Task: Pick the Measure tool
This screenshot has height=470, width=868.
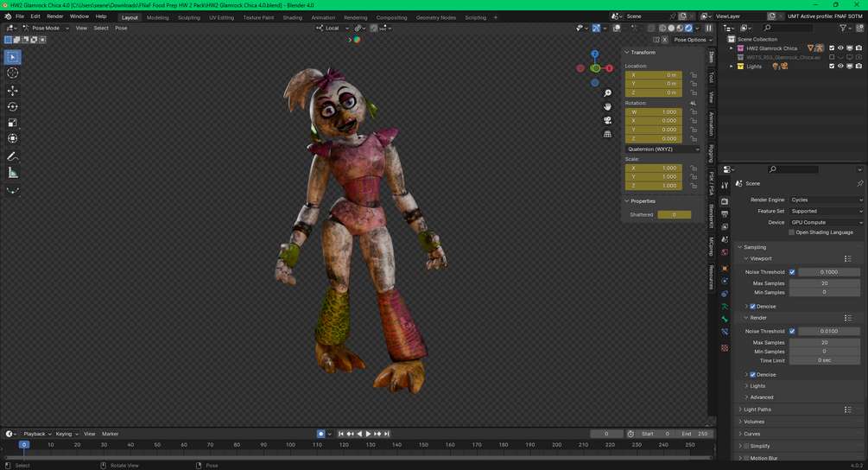Action: [x=13, y=173]
